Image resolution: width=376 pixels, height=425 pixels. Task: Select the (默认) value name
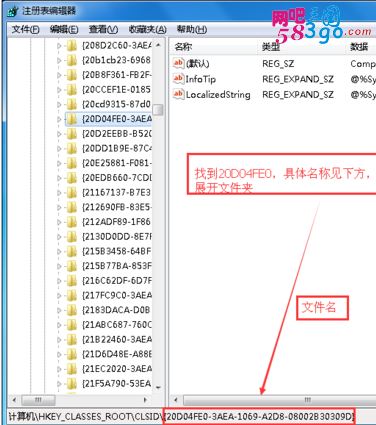(x=197, y=64)
